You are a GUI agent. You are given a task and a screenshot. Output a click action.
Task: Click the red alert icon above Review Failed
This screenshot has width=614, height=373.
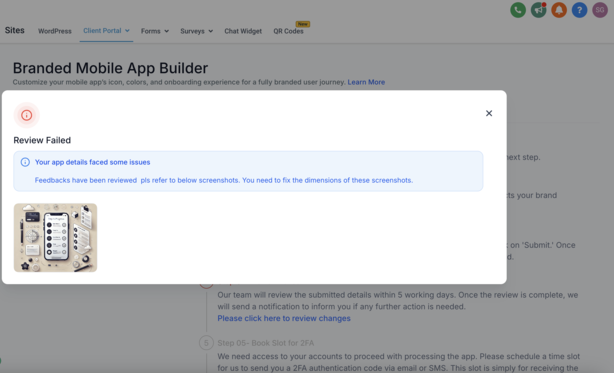point(27,115)
